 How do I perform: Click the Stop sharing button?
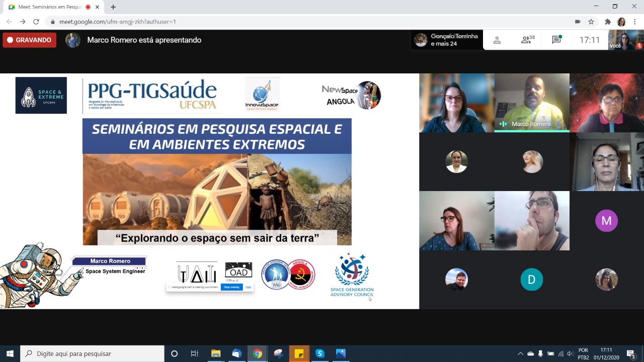coord(231,287)
